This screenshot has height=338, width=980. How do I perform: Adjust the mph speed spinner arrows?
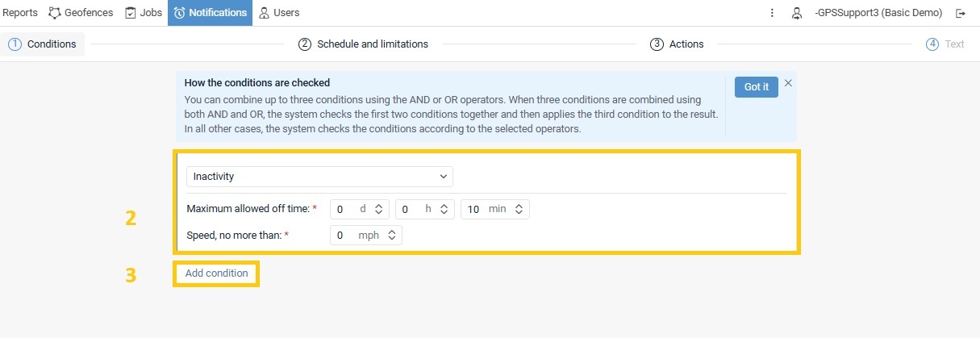391,236
